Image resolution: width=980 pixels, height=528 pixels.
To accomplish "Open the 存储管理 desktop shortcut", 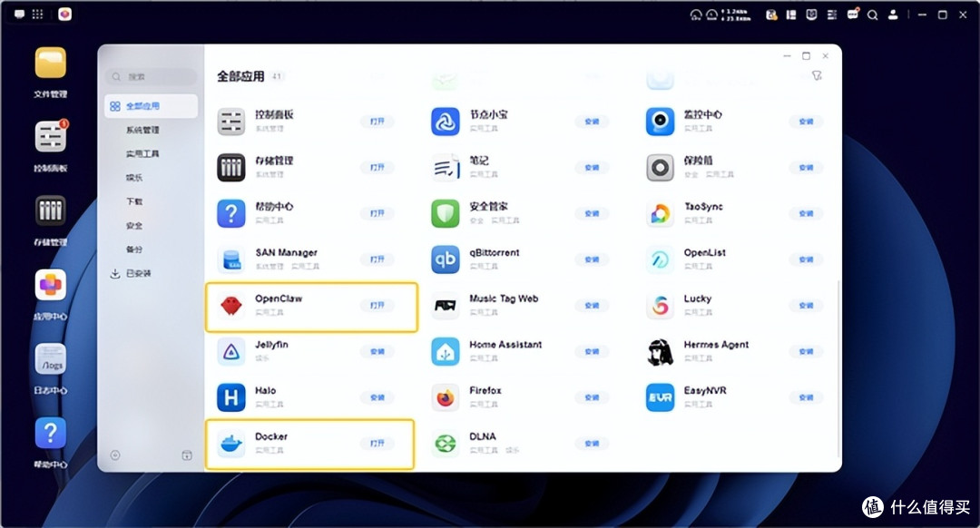I will pos(50,211).
